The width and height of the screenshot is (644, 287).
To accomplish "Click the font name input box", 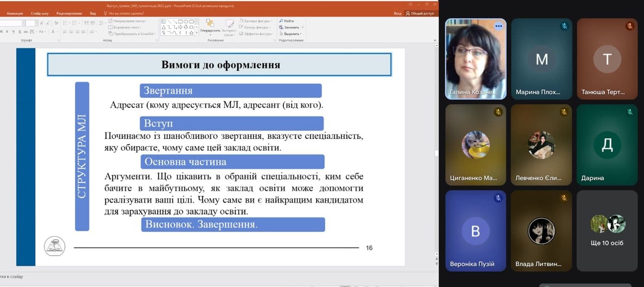I will click(x=11, y=23).
